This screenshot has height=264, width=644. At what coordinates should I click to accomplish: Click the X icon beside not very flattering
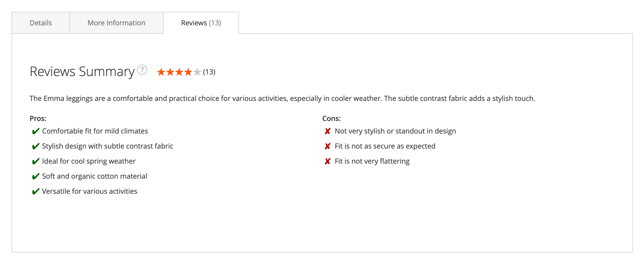pyautogui.click(x=328, y=161)
